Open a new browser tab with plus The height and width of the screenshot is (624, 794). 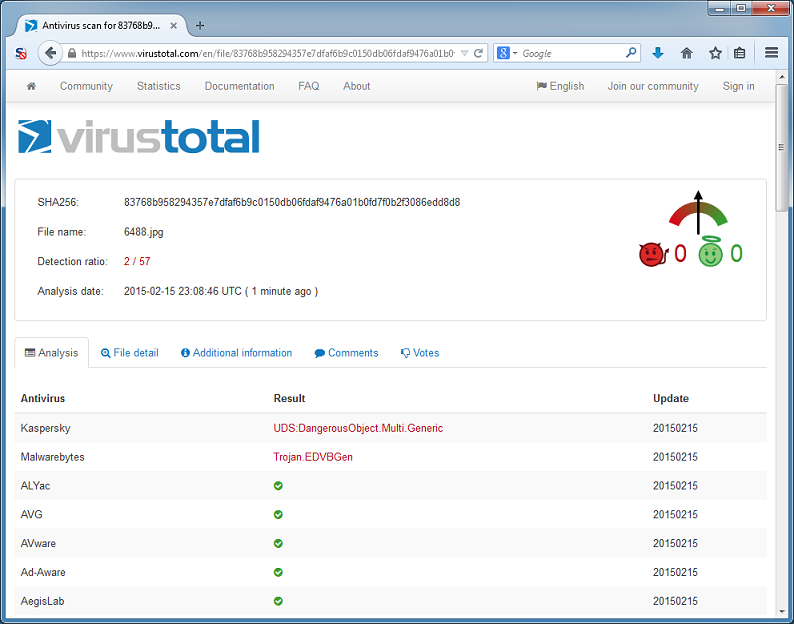click(x=200, y=25)
